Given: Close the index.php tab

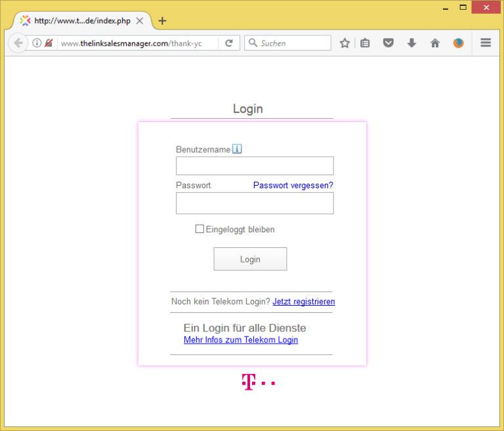Looking at the screenshot, I should point(140,21).
